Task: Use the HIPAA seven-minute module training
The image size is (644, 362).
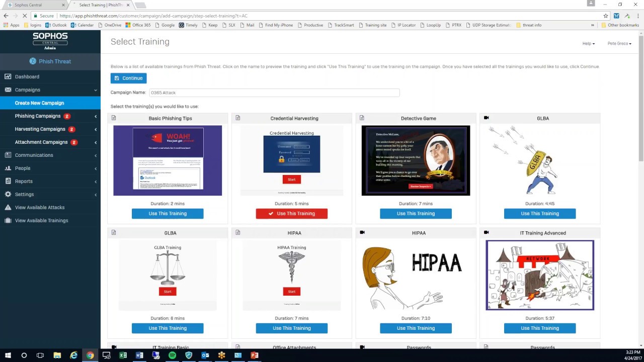Action: (x=292, y=328)
